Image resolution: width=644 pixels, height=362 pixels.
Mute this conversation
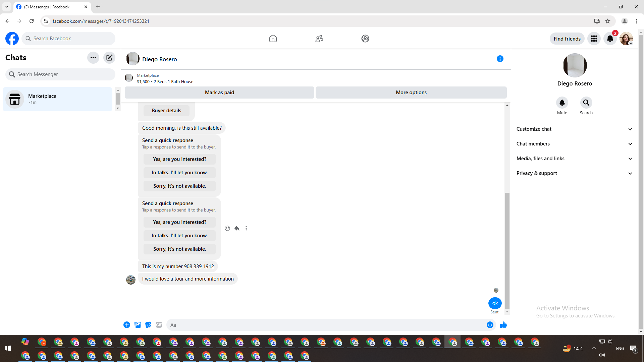pyautogui.click(x=562, y=103)
